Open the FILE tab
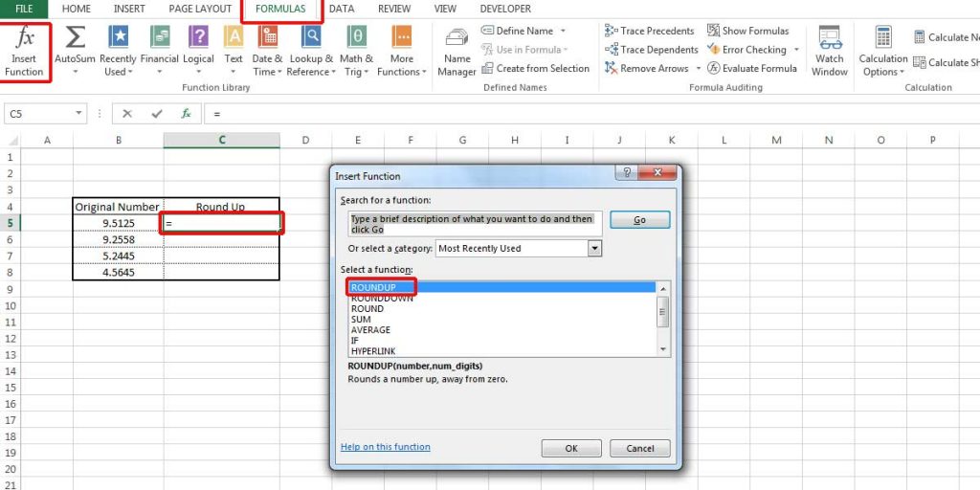Image resolution: width=980 pixels, height=490 pixels. pyautogui.click(x=24, y=9)
